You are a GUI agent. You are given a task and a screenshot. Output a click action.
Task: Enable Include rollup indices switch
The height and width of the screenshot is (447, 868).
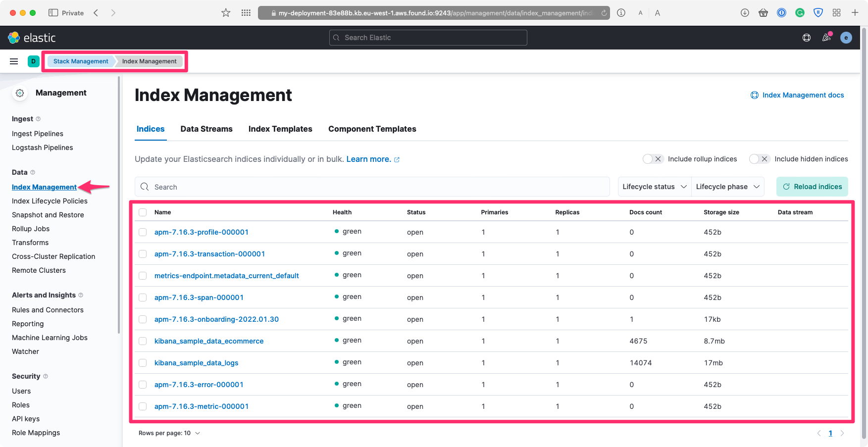[653, 159]
